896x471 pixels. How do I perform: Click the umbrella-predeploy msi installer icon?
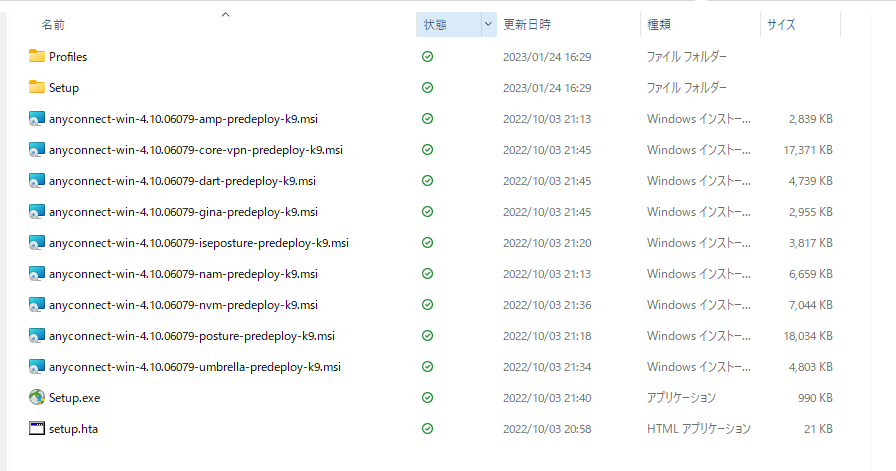tap(37, 366)
